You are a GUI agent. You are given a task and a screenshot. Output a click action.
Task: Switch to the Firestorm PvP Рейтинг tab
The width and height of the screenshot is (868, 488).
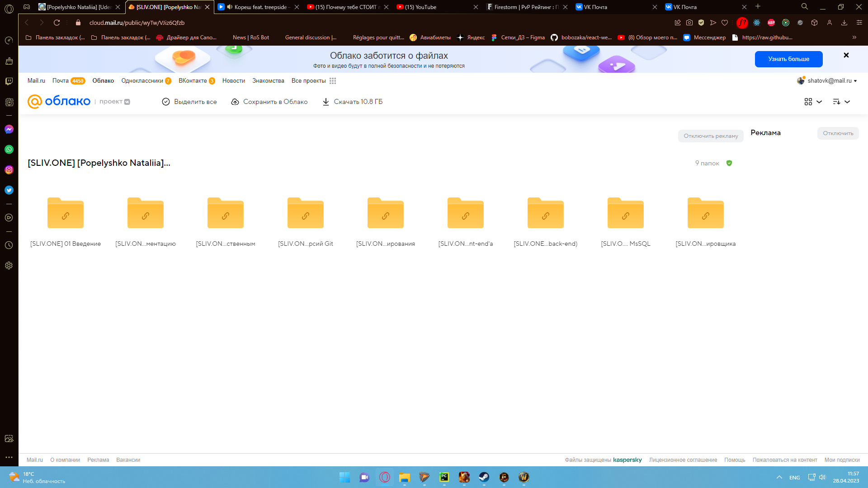coord(523,7)
